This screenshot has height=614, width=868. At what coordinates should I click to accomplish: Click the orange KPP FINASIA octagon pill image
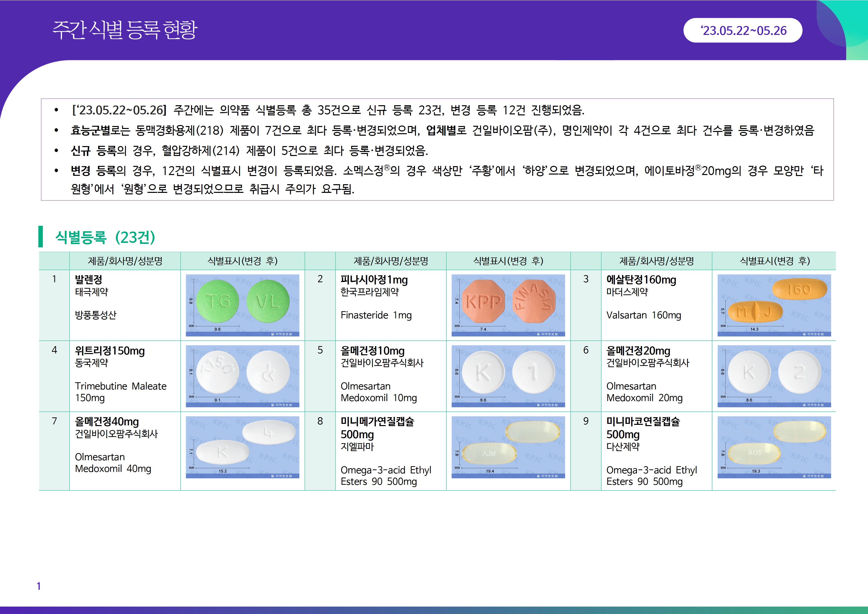click(508, 305)
